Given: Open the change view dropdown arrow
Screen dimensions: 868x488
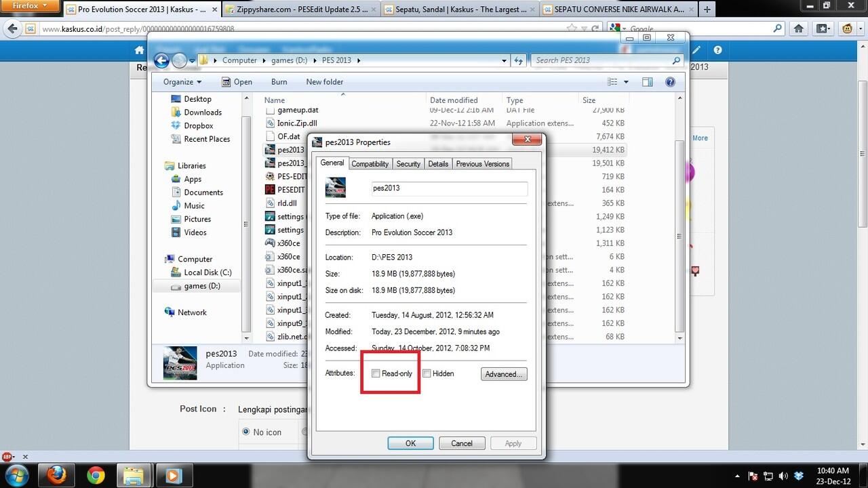Looking at the screenshot, I should point(626,82).
